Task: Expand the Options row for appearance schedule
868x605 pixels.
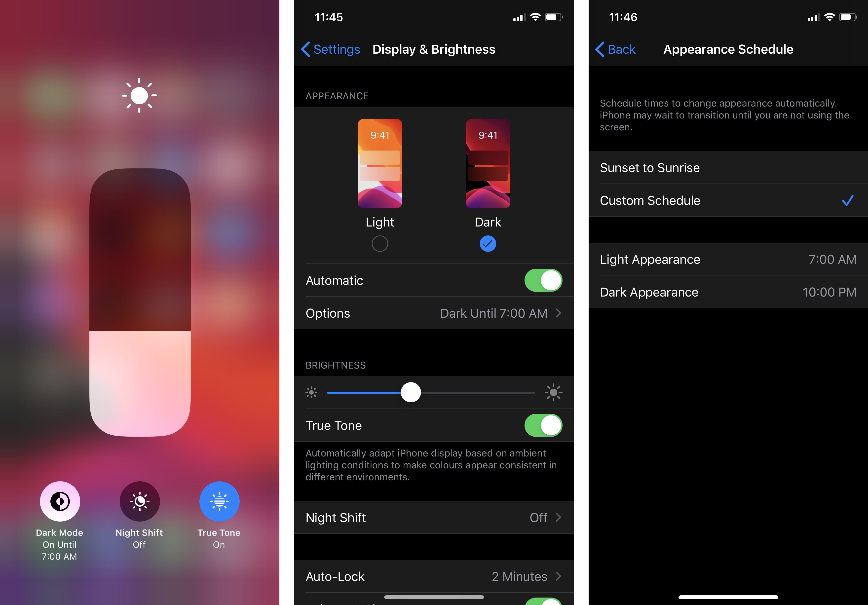Action: [x=434, y=313]
